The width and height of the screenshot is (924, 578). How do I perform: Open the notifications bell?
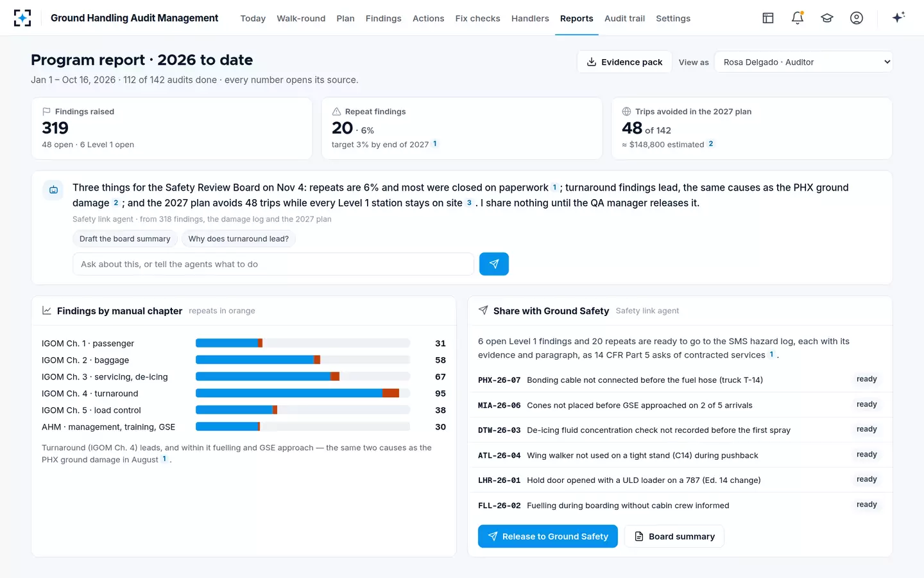click(x=798, y=18)
